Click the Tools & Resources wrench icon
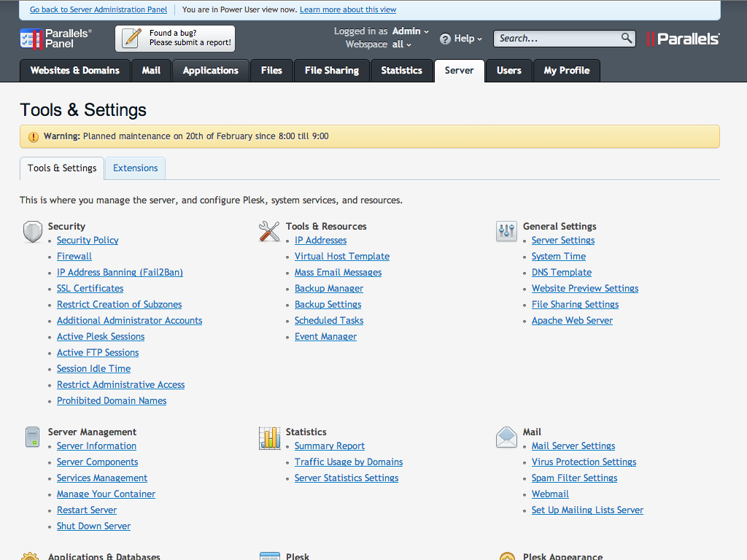 click(x=269, y=232)
